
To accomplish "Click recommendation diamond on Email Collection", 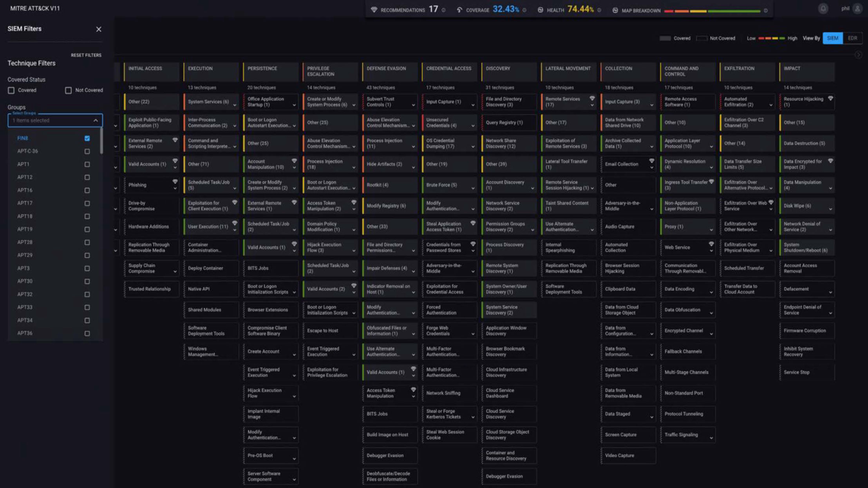I will [652, 161].
